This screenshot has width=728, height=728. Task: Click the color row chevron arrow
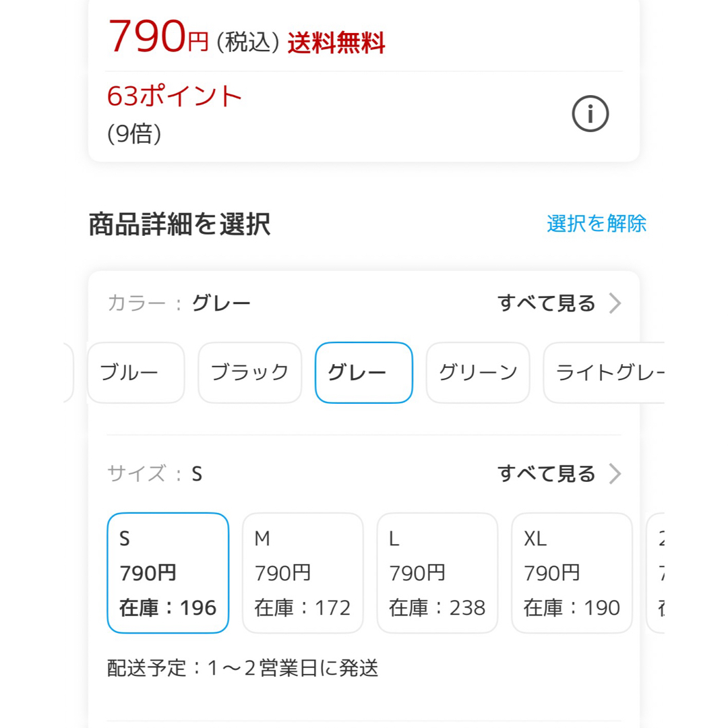tap(615, 303)
